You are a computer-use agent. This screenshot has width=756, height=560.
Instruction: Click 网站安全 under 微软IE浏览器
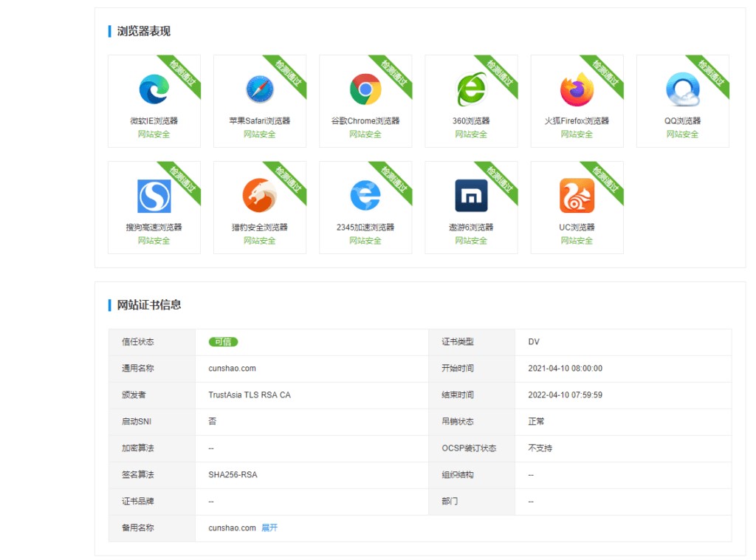(x=154, y=134)
